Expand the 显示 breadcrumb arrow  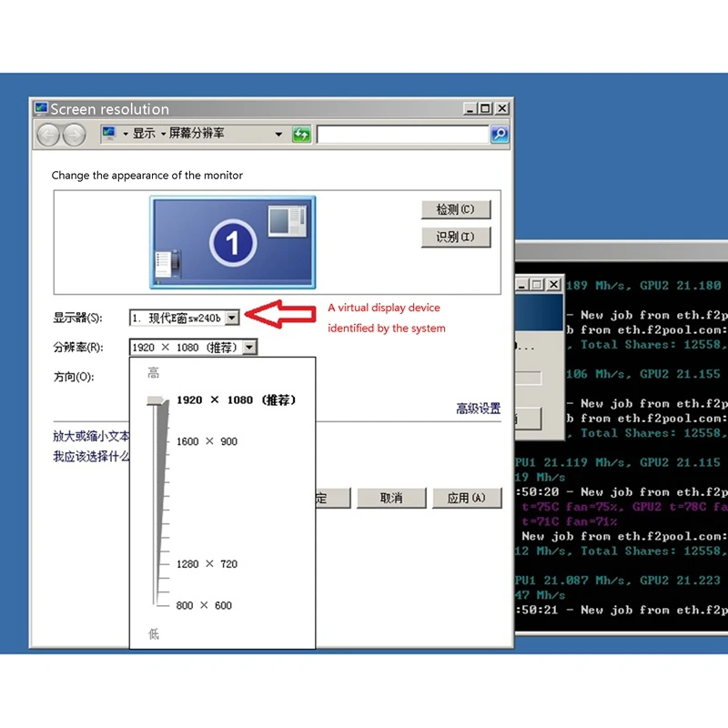[x=126, y=134]
